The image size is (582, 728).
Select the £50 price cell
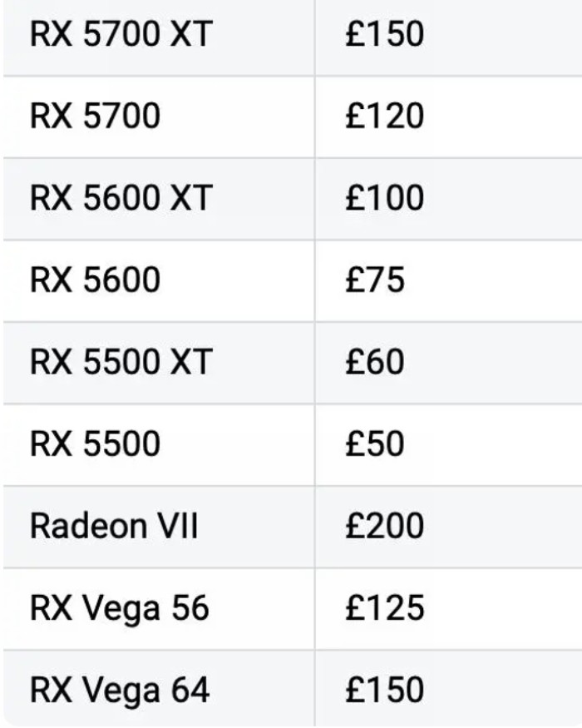(x=375, y=443)
